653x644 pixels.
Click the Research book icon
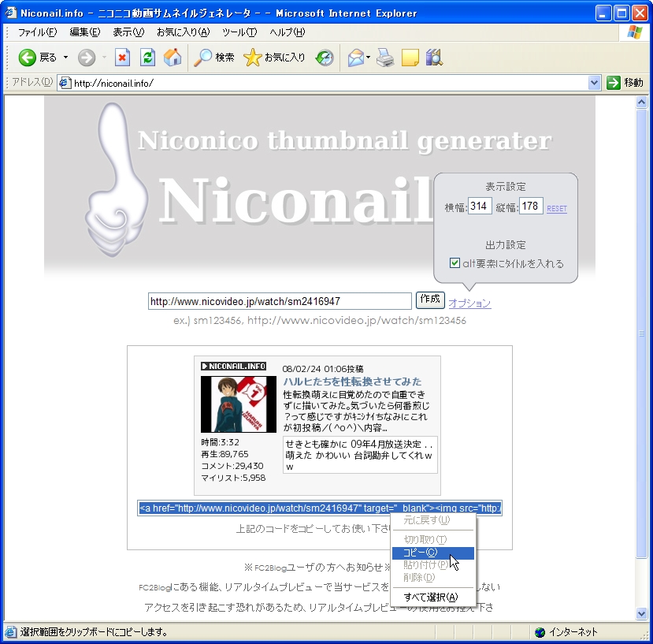point(434,58)
